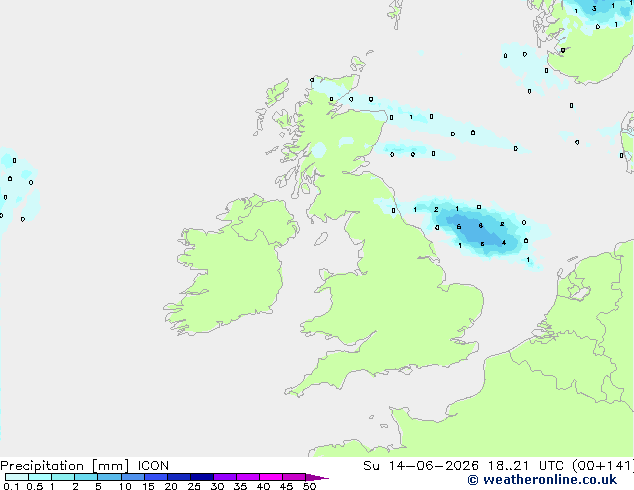Viewport: 634px width, 490px height.
Task: Click the 15–20 mm legend swatch
Action: pyautogui.click(x=156, y=477)
